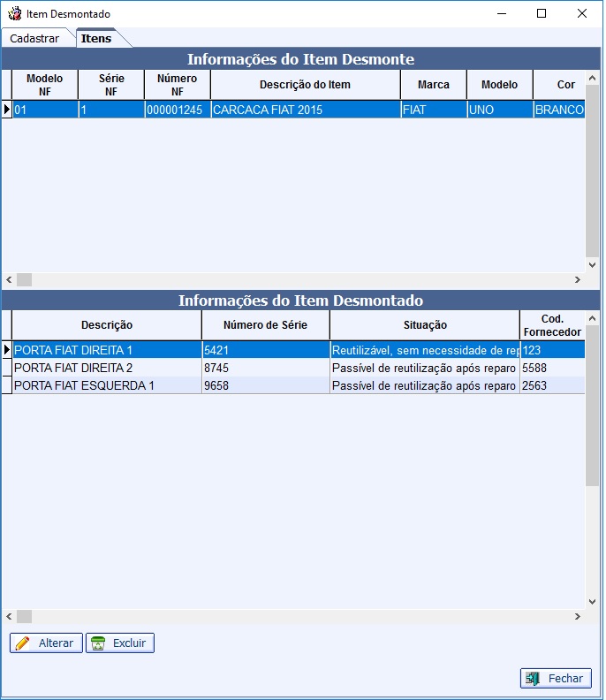606x700 pixels.
Task: Click the pencil icon on Alterar button
Action: [x=22, y=643]
